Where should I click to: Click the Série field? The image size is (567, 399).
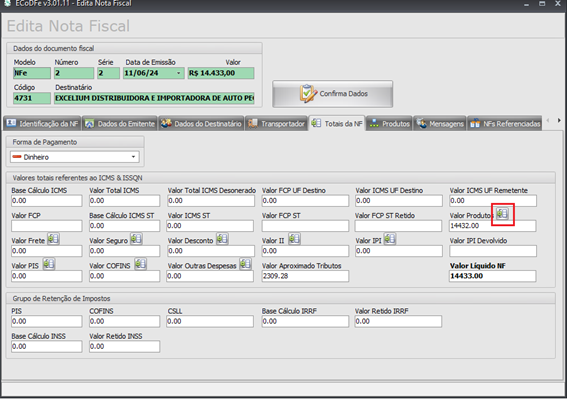click(x=108, y=73)
